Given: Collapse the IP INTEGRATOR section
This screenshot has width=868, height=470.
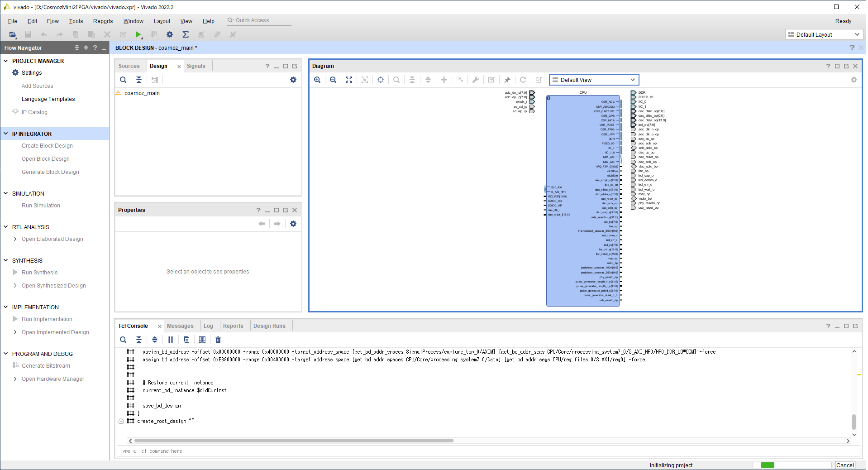Looking at the screenshot, I should 6,134.
